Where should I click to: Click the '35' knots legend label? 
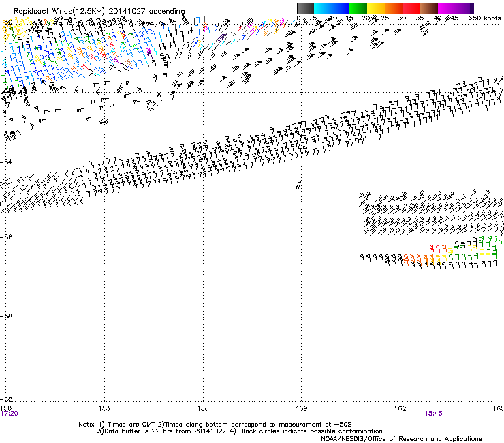(420, 18)
